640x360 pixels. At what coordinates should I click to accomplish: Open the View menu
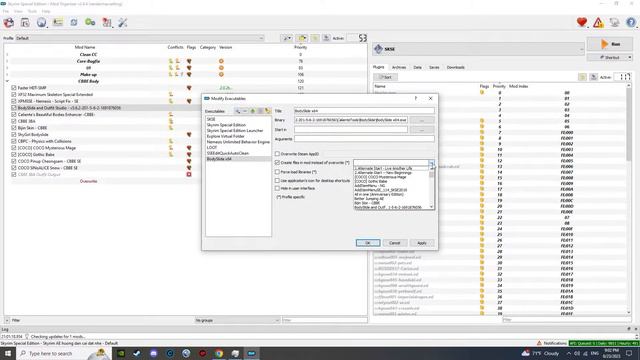tap(18, 11)
